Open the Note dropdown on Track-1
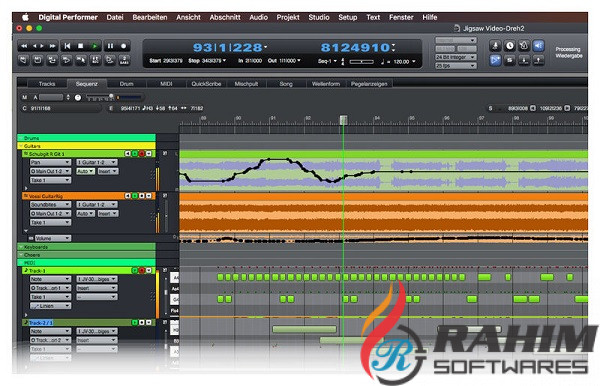Viewport: 600px width, 386px height. 50,279
